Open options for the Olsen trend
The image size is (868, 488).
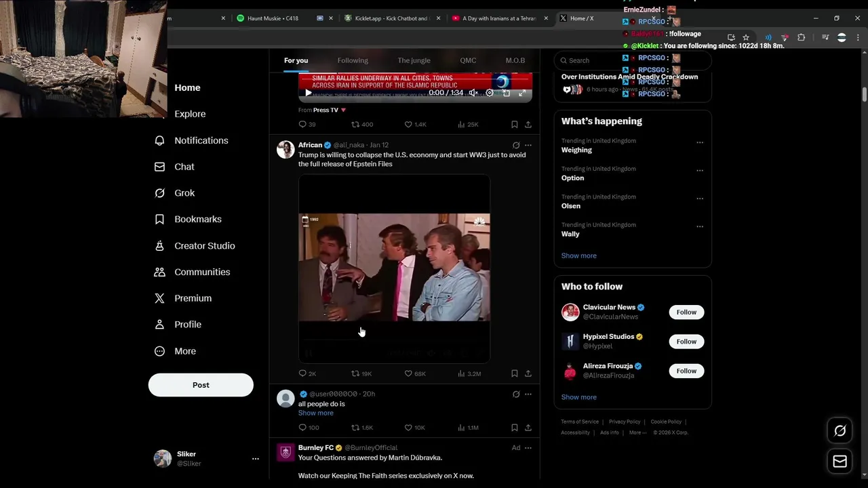(x=700, y=199)
